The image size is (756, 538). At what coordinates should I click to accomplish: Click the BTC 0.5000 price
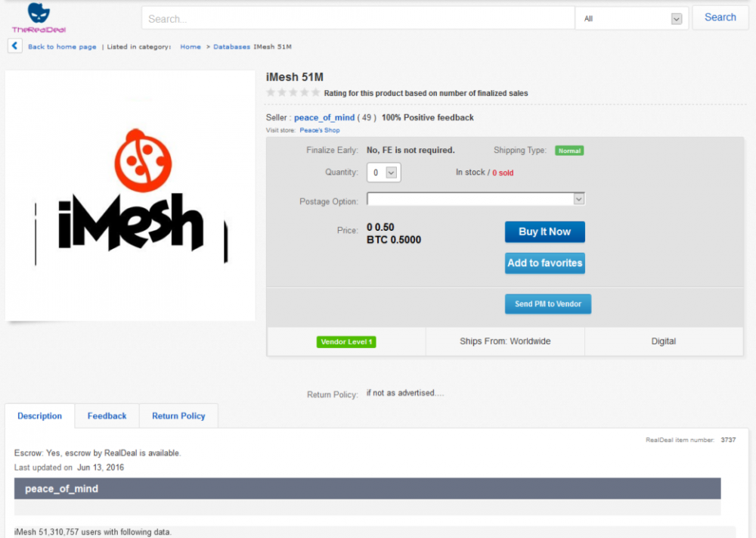tap(393, 240)
